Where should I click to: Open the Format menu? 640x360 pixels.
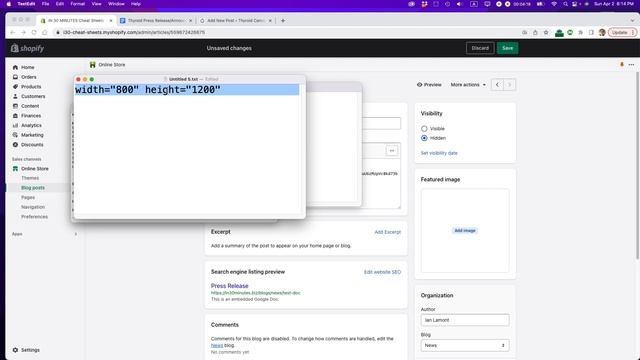78,4
